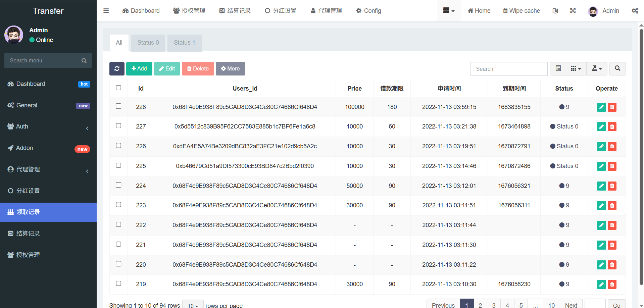Select checkbox for row 219

(118, 284)
